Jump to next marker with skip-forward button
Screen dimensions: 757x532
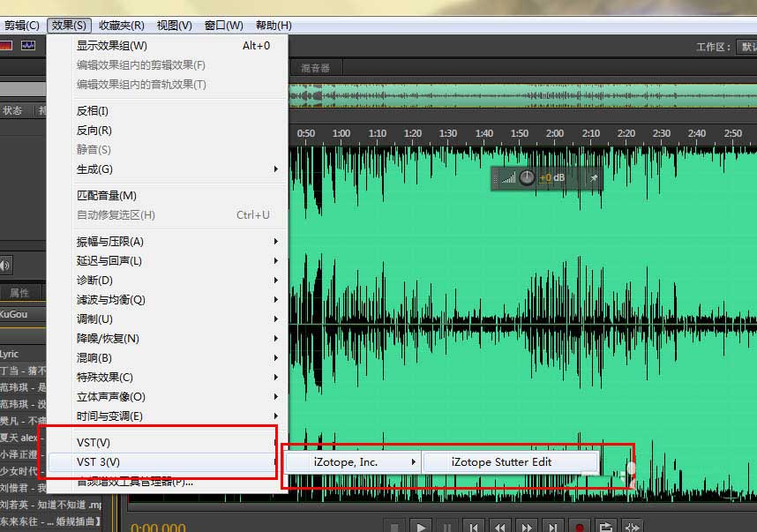553,527
